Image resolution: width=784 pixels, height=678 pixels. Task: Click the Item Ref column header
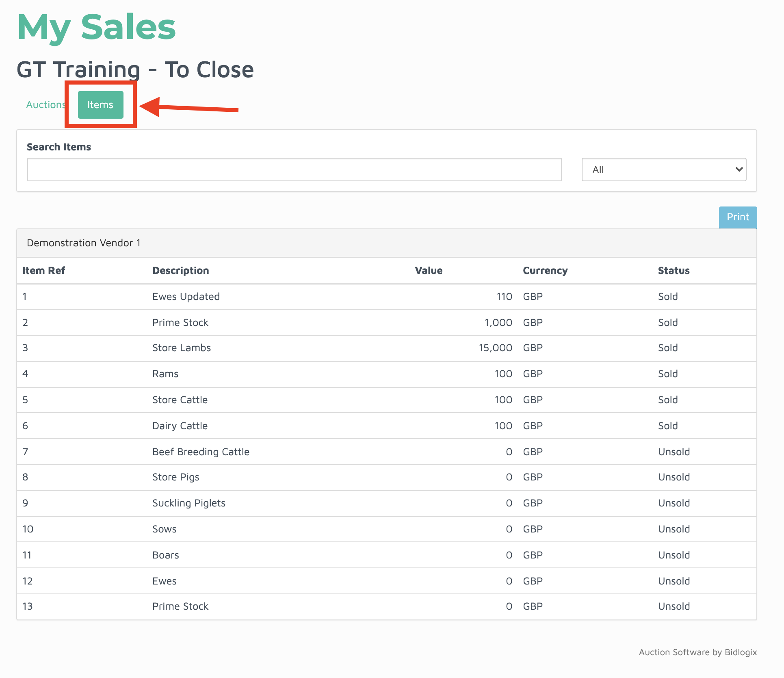[x=43, y=271]
